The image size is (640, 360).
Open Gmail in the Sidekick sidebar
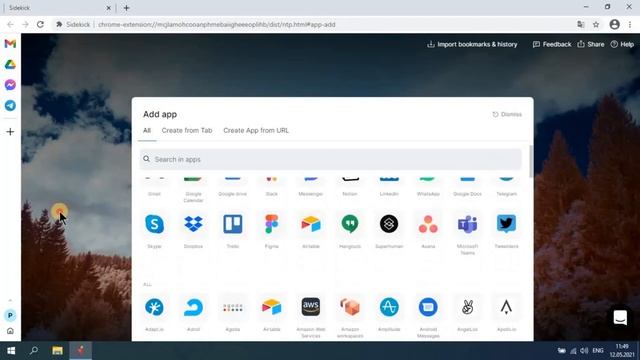pos(10,44)
